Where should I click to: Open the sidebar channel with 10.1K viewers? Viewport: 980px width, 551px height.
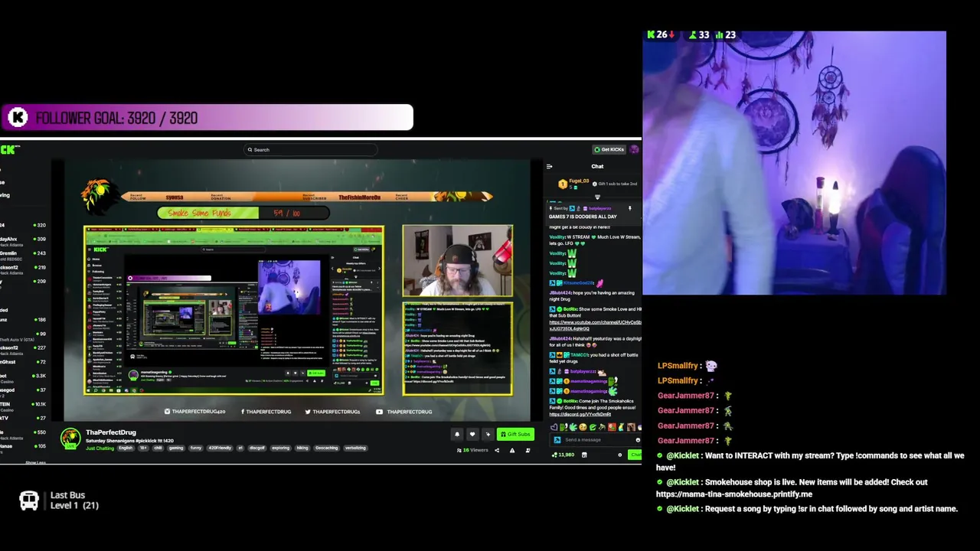pos(23,404)
